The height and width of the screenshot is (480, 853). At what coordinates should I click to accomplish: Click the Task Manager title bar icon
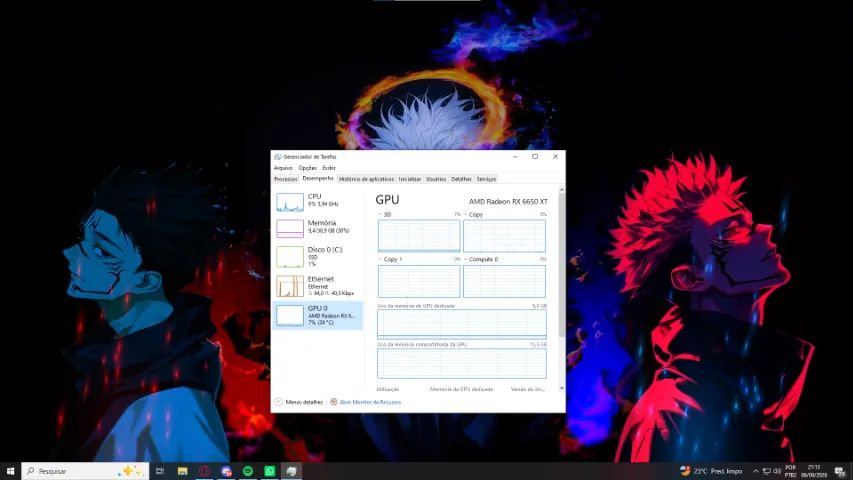[x=277, y=157]
